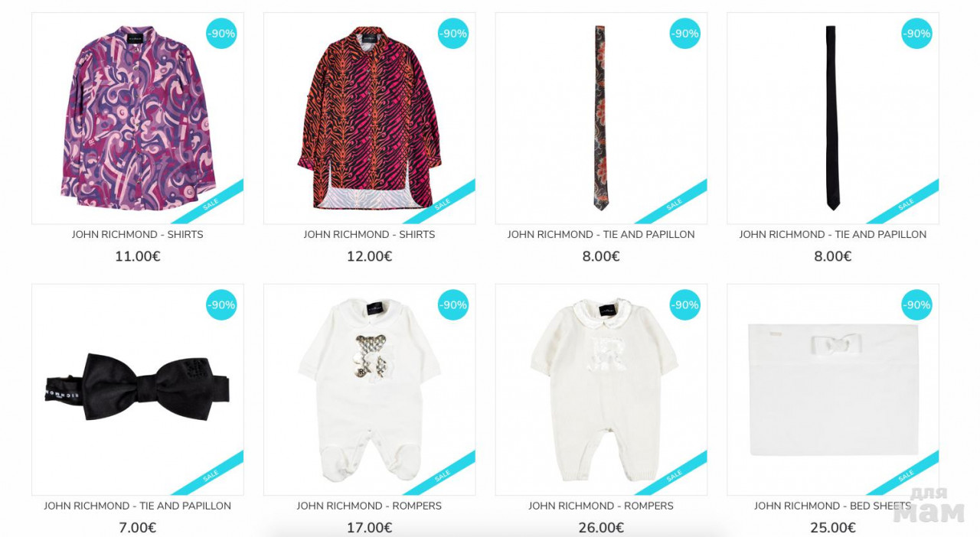The width and height of the screenshot is (980, 537).
Task: Click the -90% badge on purple shirt
Action: pos(221,34)
